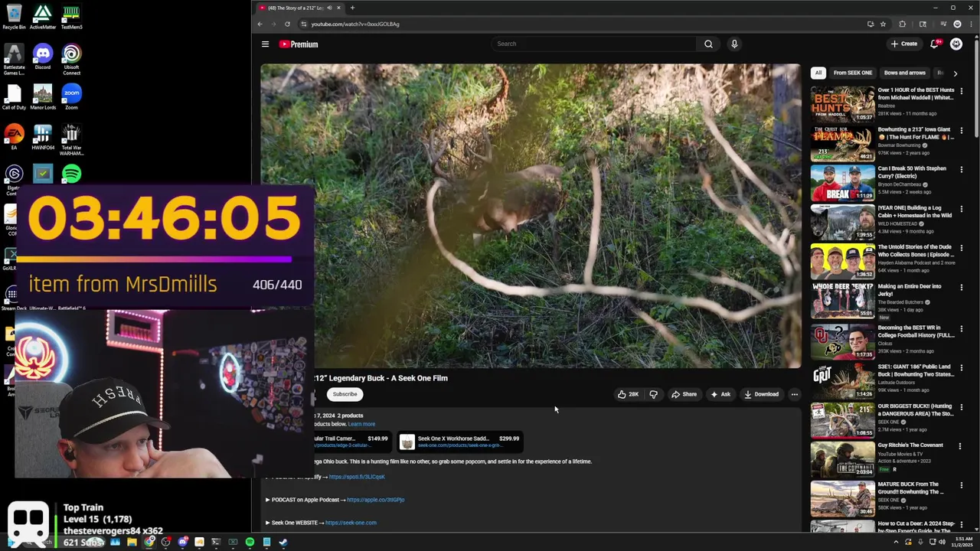Open Steam from the taskbar
The image size is (980, 551).
[x=283, y=542]
